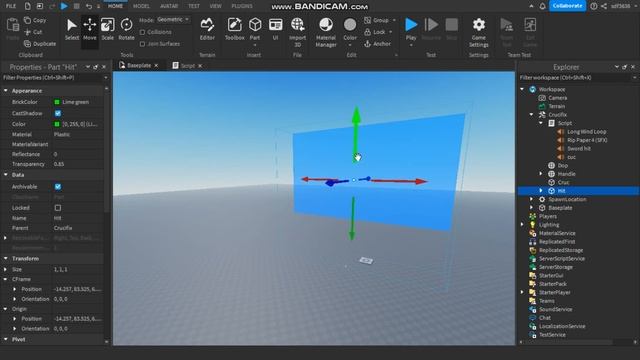Open the Mode Geometric dropdown
This screenshot has height=360, width=640.
point(173,20)
